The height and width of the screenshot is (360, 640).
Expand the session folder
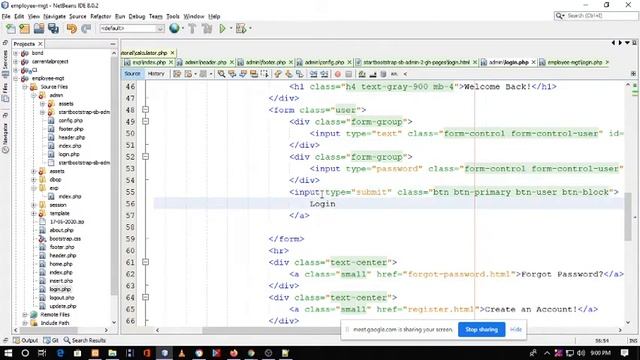coord(33,205)
